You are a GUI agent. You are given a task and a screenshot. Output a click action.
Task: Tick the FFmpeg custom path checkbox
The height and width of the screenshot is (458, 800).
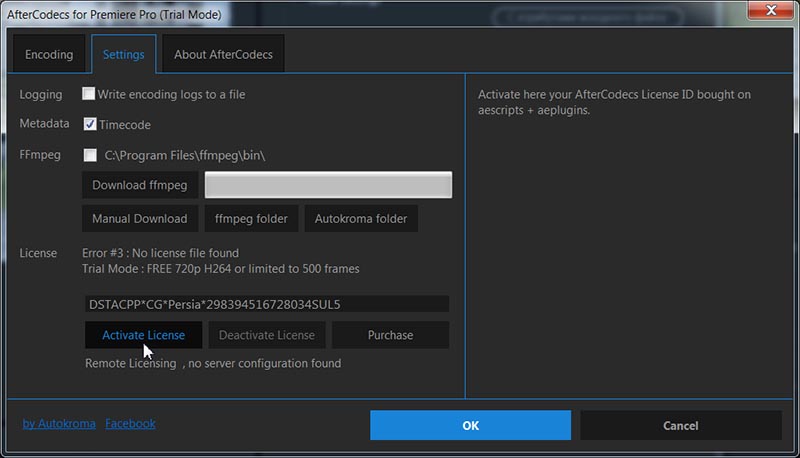(90, 155)
